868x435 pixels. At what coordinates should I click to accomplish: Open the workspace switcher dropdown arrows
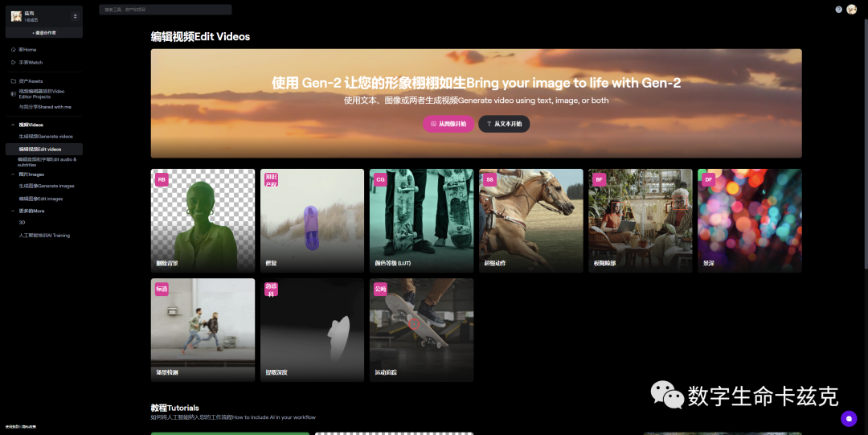[x=76, y=16]
